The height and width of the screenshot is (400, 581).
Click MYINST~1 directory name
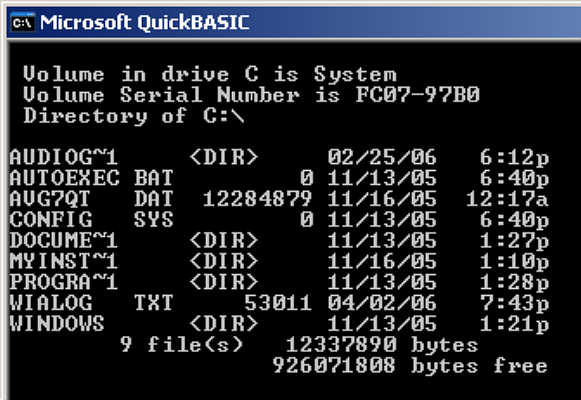(x=64, y=261)
